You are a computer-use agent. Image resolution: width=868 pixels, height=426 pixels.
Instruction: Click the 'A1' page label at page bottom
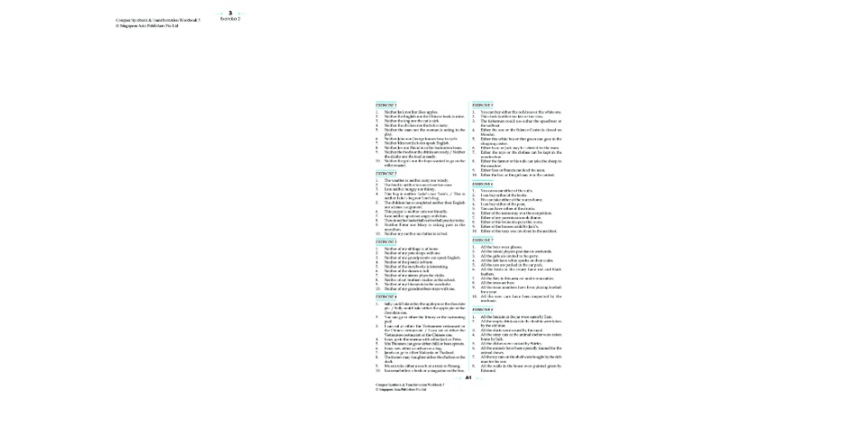pos(468,377)
